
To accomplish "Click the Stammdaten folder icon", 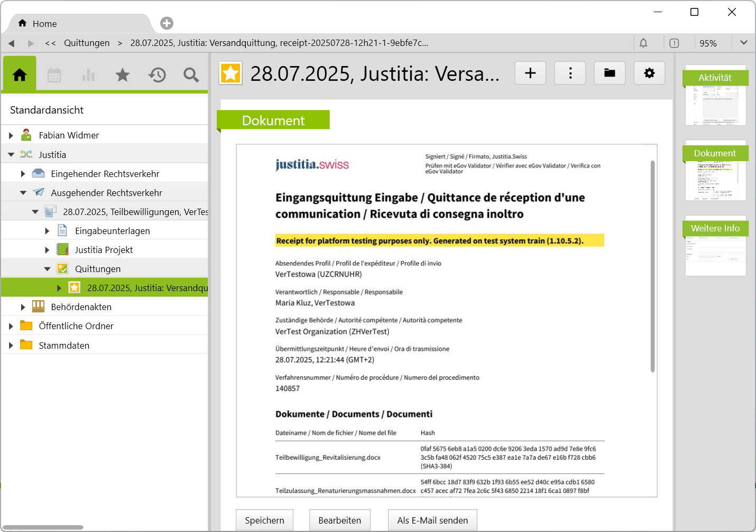I will pos(26,345).
